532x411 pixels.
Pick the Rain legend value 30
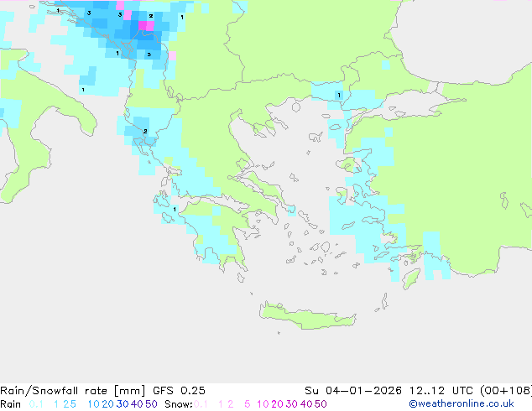click(123, 404)
